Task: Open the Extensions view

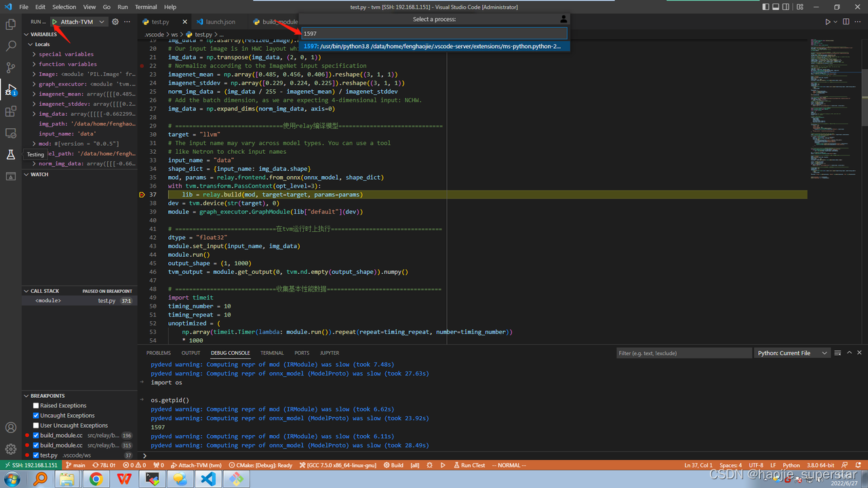Action: tap(11, 111)
